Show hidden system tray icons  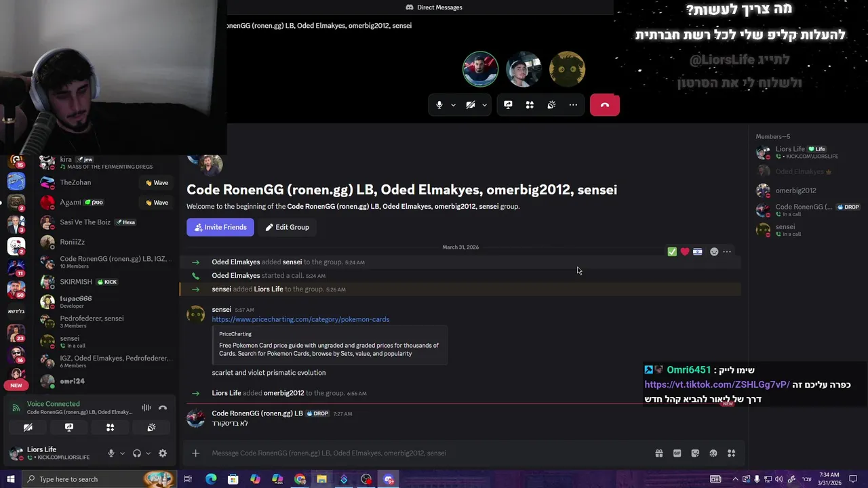pos(735,479)
